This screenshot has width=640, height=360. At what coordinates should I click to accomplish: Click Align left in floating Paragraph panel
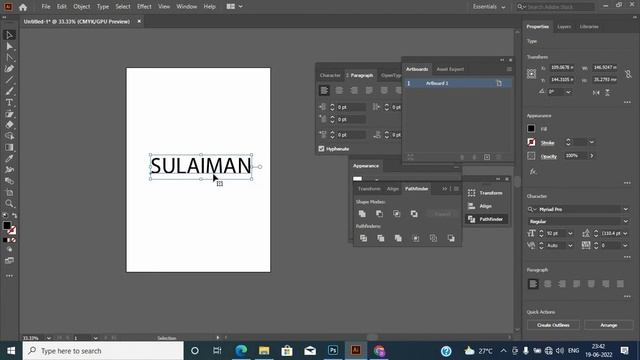(x=324, y=91)
